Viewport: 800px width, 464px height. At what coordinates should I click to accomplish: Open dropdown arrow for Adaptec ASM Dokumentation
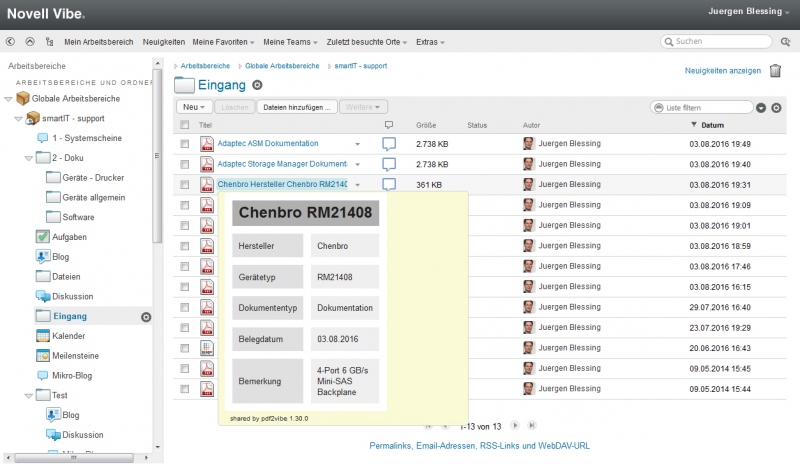[358, 144]
